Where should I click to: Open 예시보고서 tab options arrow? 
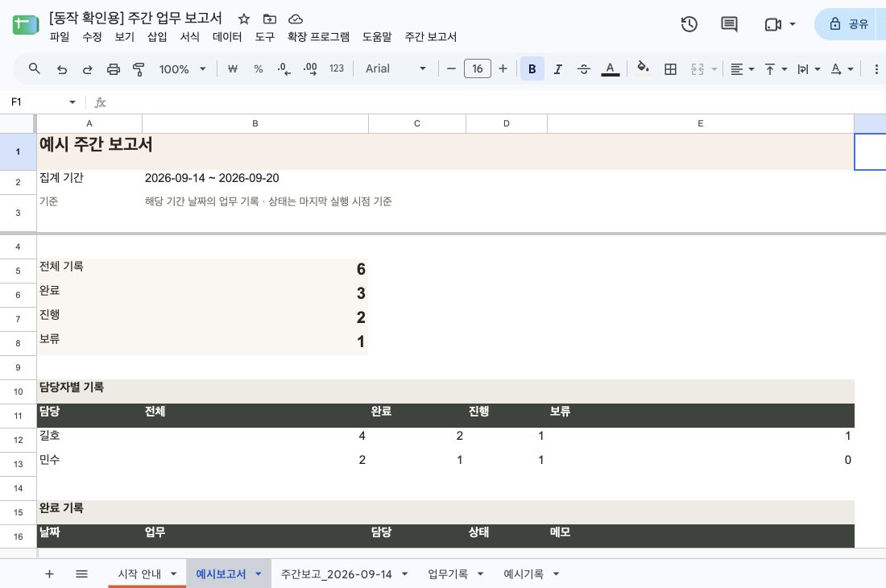coord(259,574)
